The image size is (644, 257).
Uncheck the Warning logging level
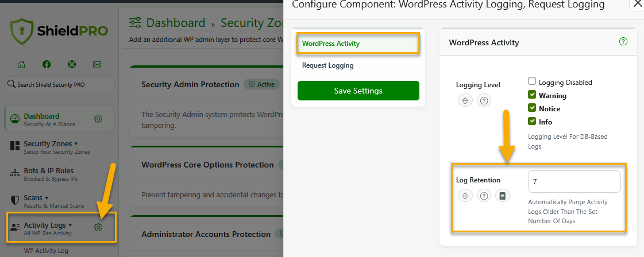[532, 95]
